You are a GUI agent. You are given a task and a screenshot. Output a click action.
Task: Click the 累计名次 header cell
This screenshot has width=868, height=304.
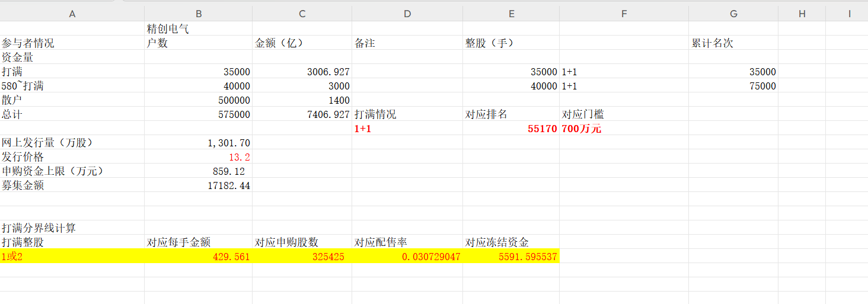[x=733, y=43]
